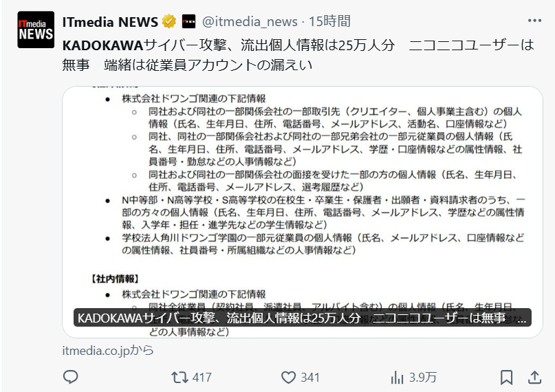Click the @itmedia_news handle
This screenshot has width=555, height=392.
(250, 22)
